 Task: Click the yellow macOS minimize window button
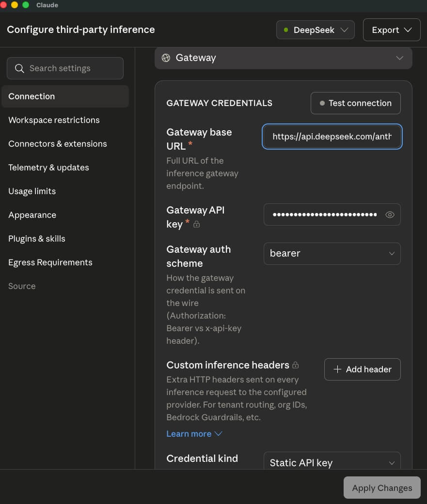click(15, 5)
